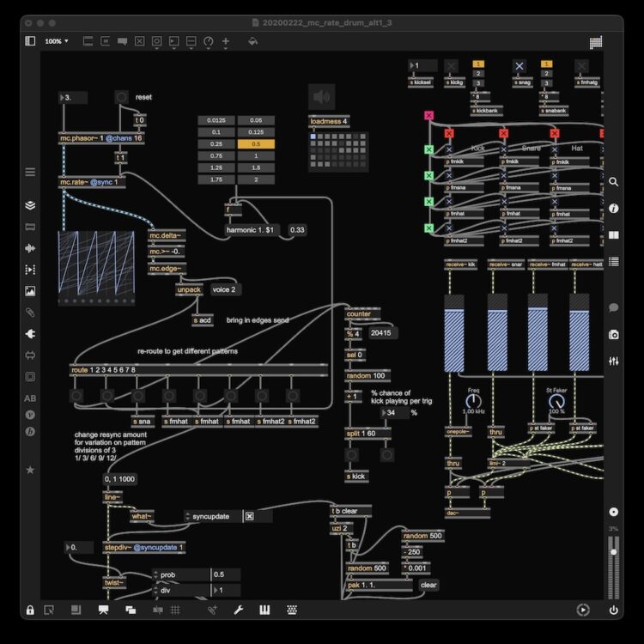Open presentation mode from bottom toolbar

pyautogui.click(x=103, y=610)
